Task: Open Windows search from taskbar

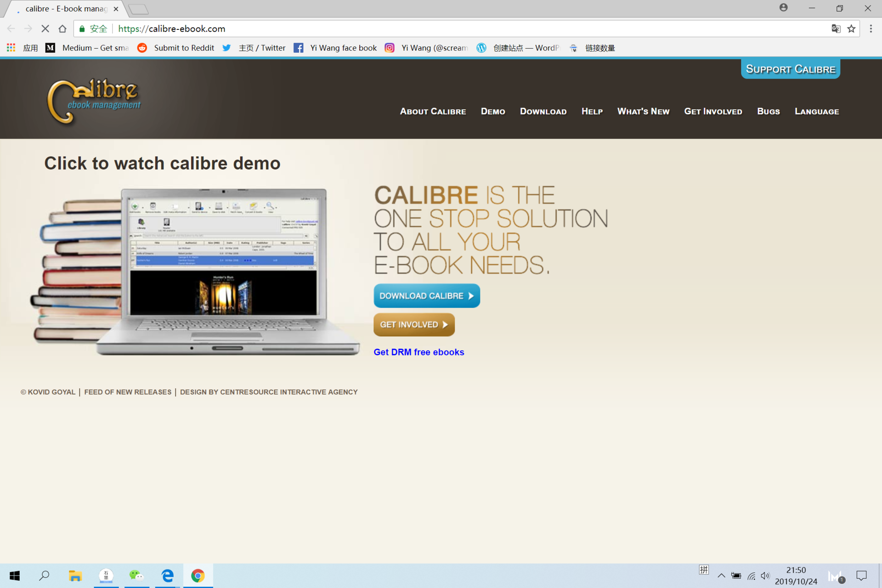Action: click(44, 576)
